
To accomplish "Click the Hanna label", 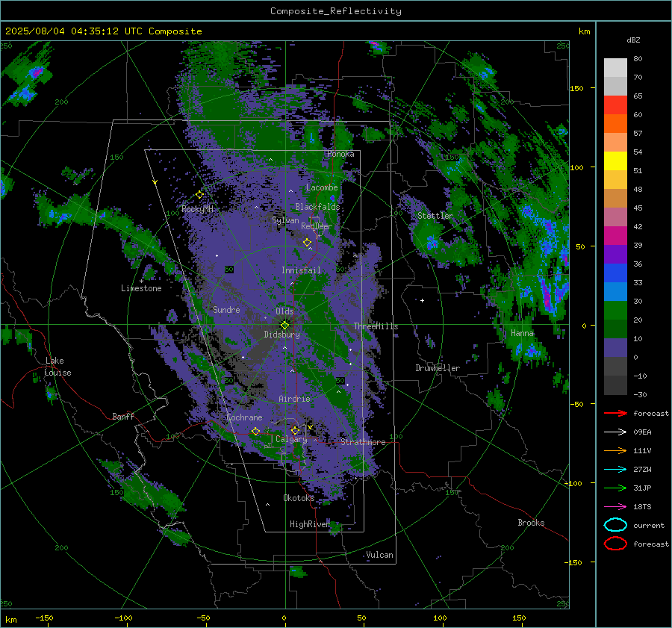I will pyautogui.click(x=522, y=333).
